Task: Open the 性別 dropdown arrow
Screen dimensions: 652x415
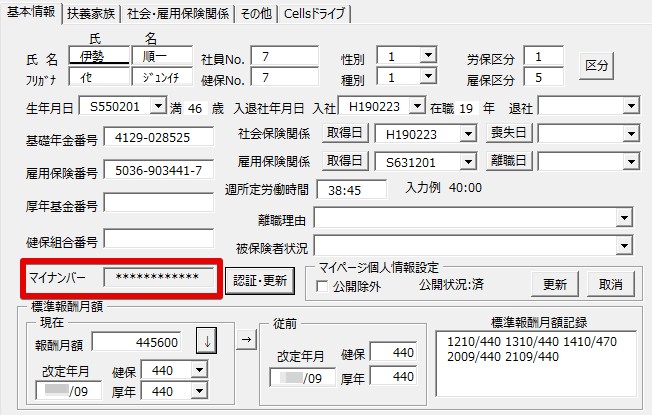Action: tap(428, 55)
